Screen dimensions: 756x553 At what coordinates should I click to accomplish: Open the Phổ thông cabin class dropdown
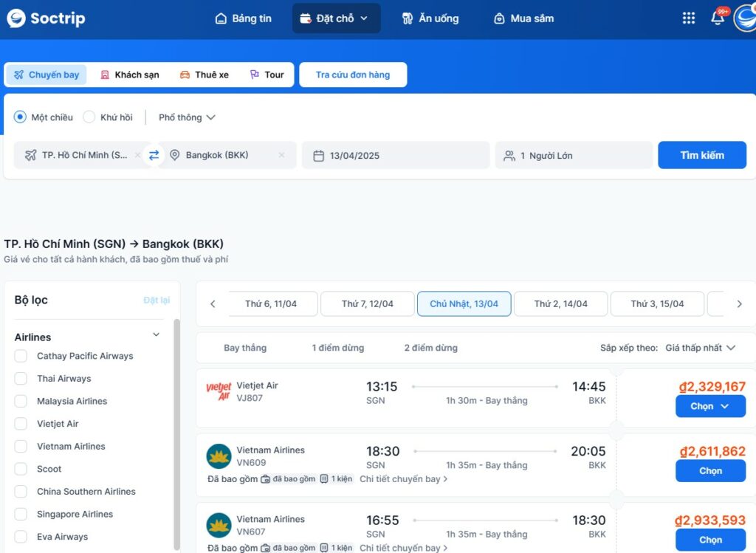coord(187,117)
